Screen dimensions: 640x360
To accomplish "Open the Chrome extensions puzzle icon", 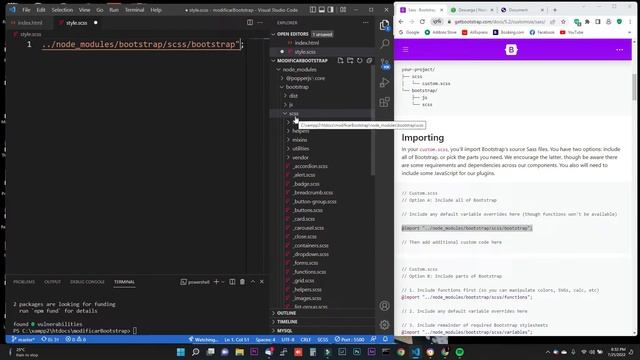I will click(x=587, y=22).
